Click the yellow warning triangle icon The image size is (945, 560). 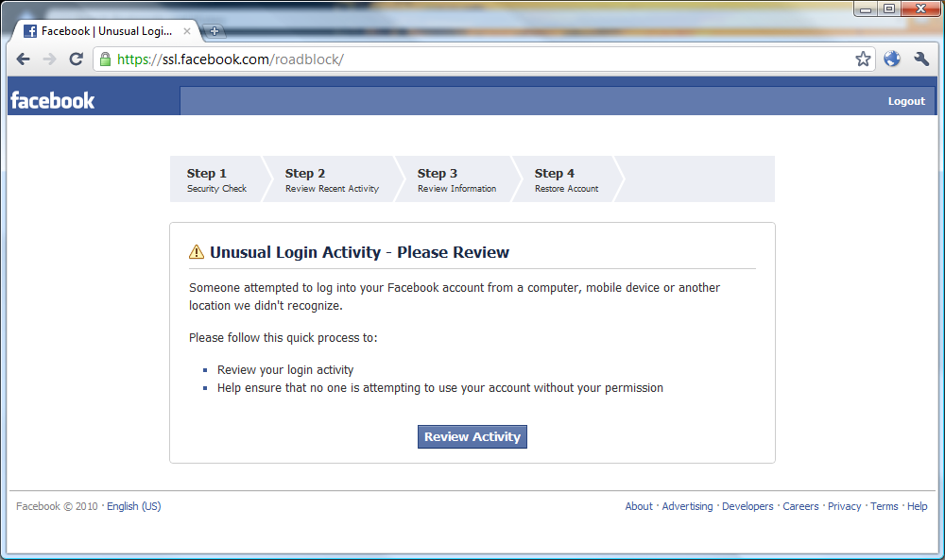(197, 252)
